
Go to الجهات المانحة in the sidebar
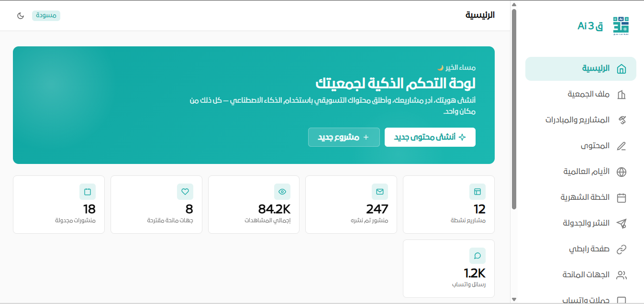[x=581, y=275]
